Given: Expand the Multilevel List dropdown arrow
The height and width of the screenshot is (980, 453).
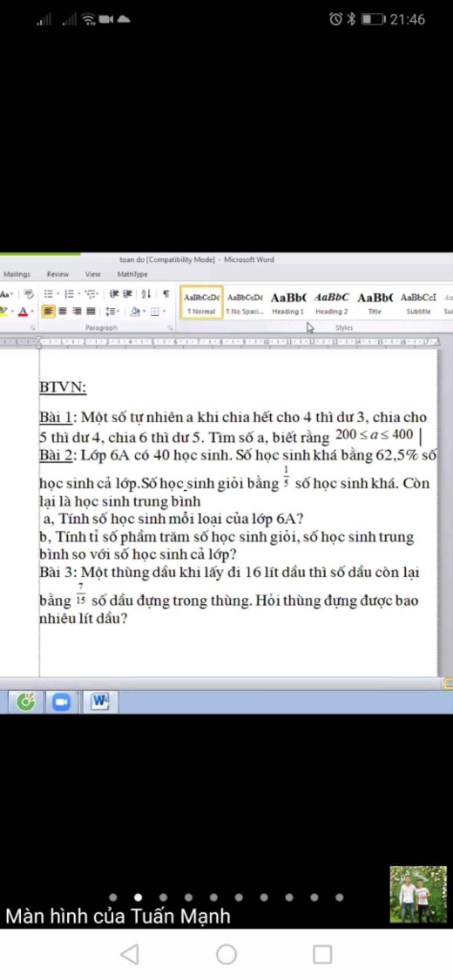Looking at the screenshot, I should [97, 294].
